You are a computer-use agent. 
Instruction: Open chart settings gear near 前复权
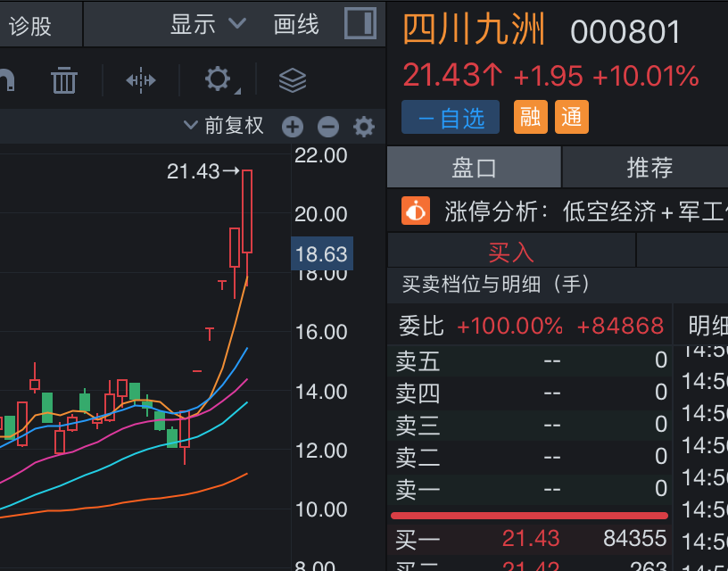tap(364, 127)
